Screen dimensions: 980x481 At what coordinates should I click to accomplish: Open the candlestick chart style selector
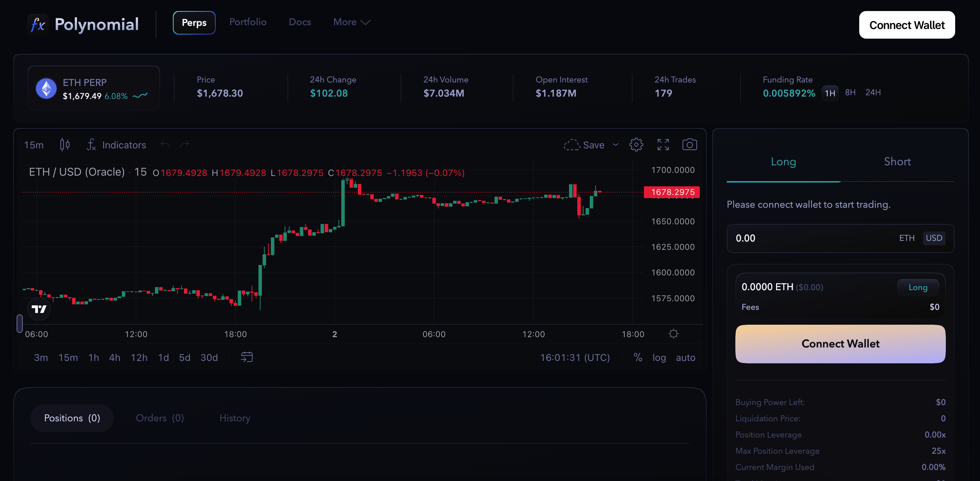(65, 145)
